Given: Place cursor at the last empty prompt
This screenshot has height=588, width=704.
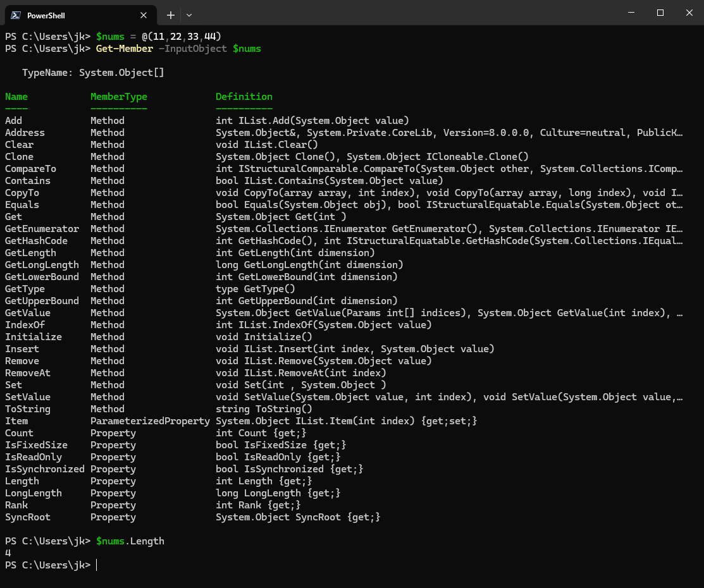Looking at the screenshot, I should pyautogui.click(x=97, y=565).
